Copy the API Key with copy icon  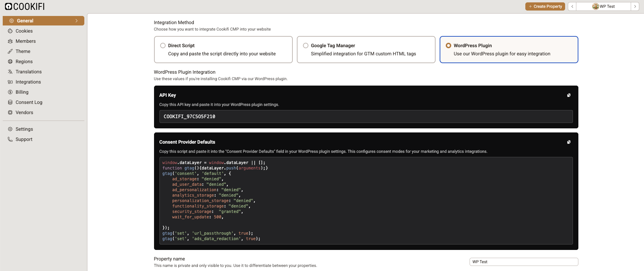(569, 95)
